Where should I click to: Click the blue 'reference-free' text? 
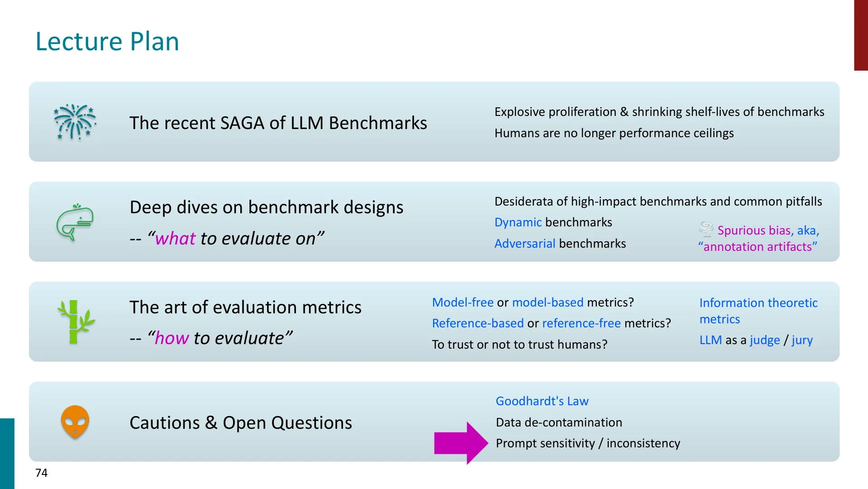coord(582,323)
